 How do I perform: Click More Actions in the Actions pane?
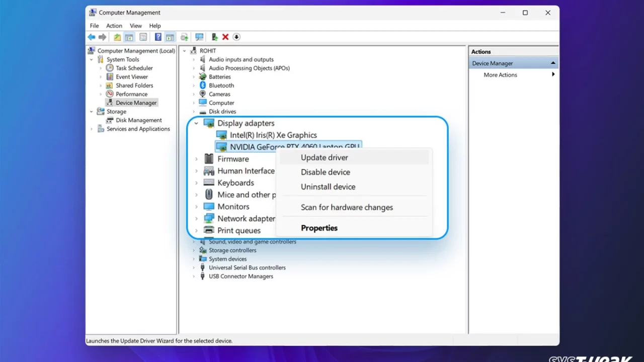point(500,75)
